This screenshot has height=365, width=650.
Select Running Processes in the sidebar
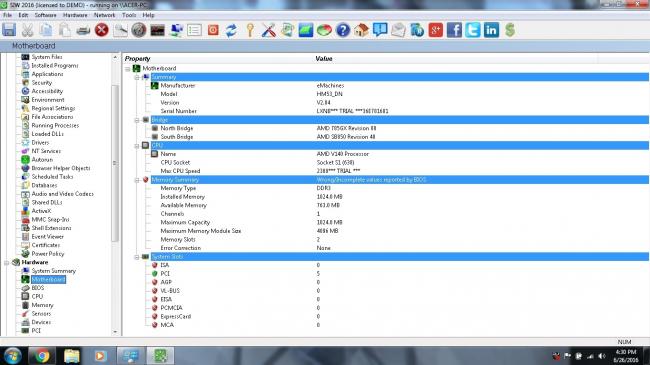tap(55, 125)
